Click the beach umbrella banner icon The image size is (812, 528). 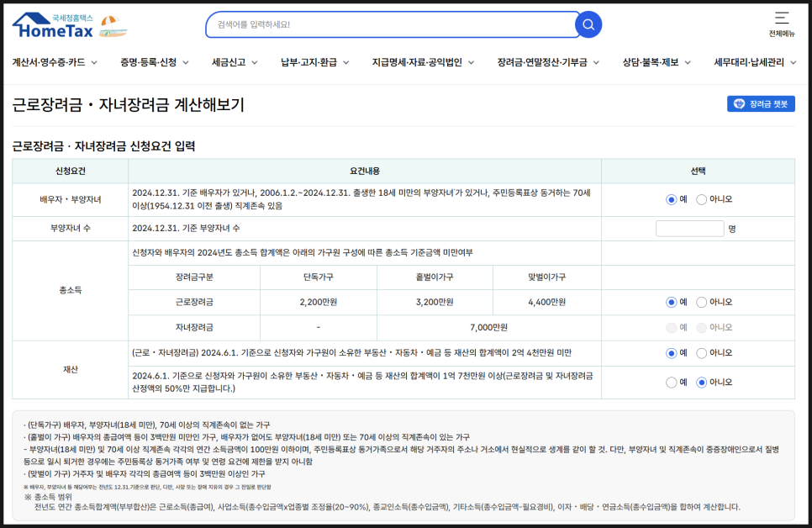point(113,26)
